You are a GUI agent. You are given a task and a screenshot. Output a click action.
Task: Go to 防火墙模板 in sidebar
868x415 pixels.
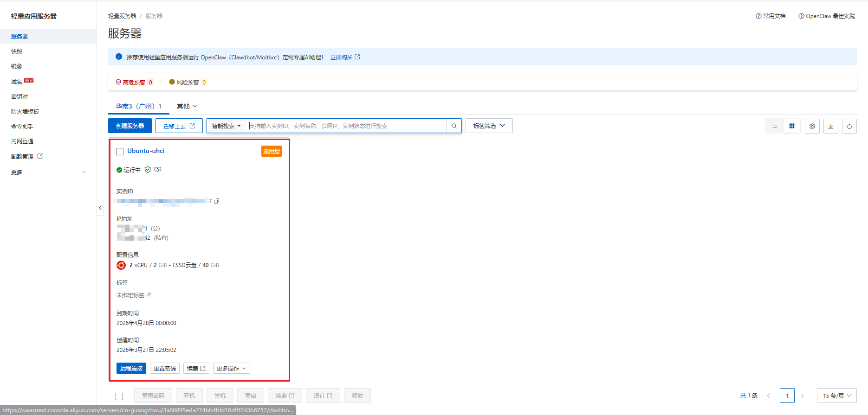point(25,111)
